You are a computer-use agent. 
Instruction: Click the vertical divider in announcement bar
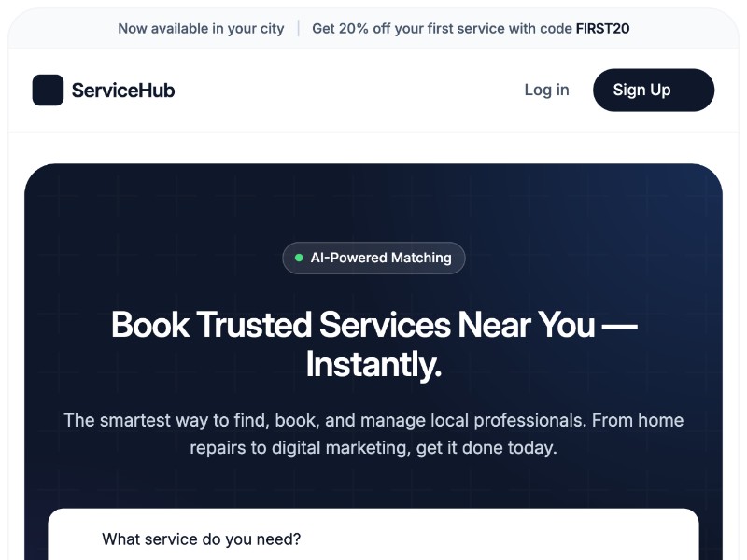click(x=298, y=29)
